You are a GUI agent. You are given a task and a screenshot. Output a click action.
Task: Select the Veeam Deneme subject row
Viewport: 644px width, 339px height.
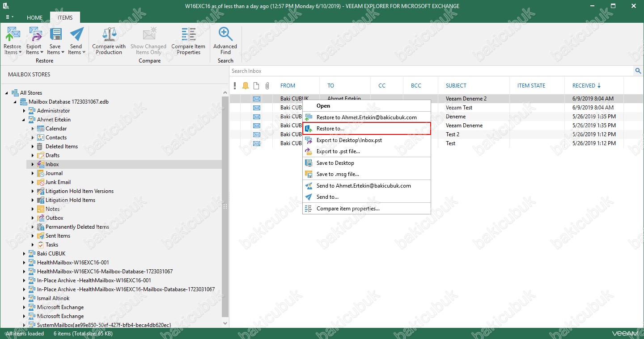coord(464,126)
